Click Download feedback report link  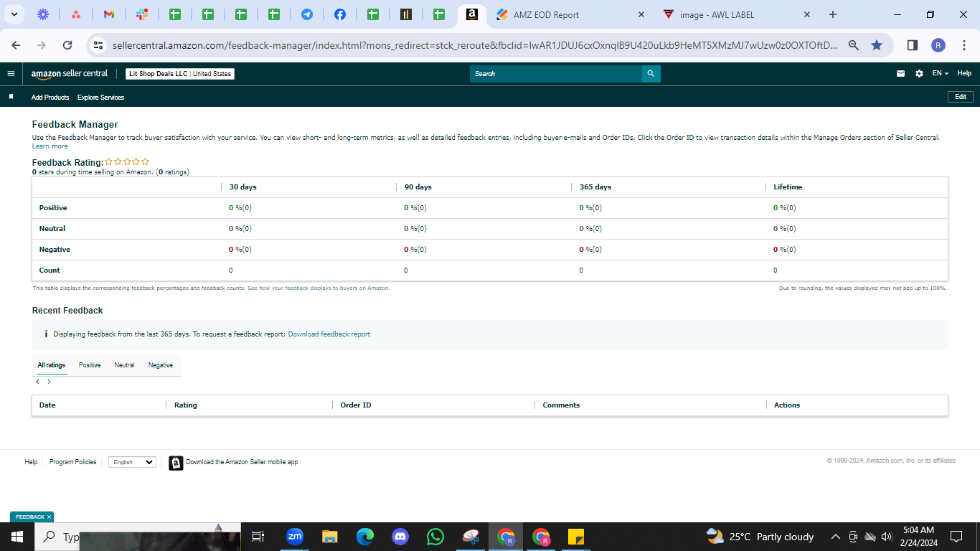tap(329, 334)
